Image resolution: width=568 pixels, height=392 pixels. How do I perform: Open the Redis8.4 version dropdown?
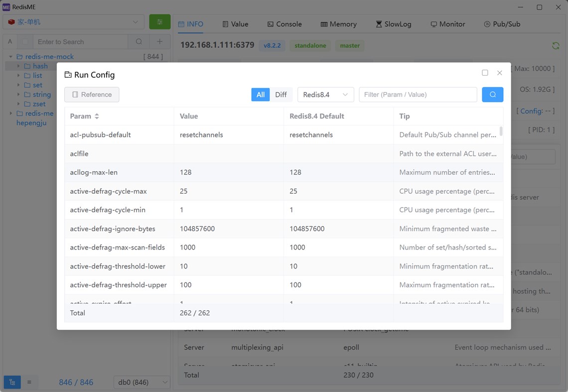[326, 95]
